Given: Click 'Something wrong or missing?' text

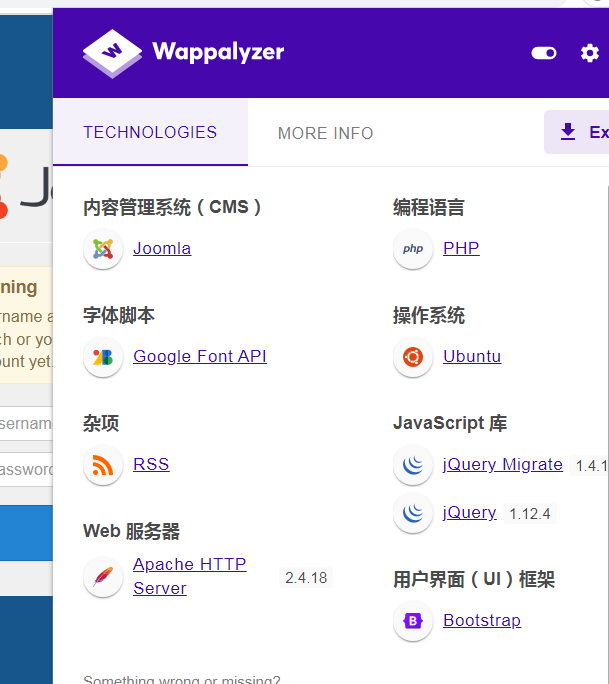Looking at the screenshot, I should pos(182,679).
